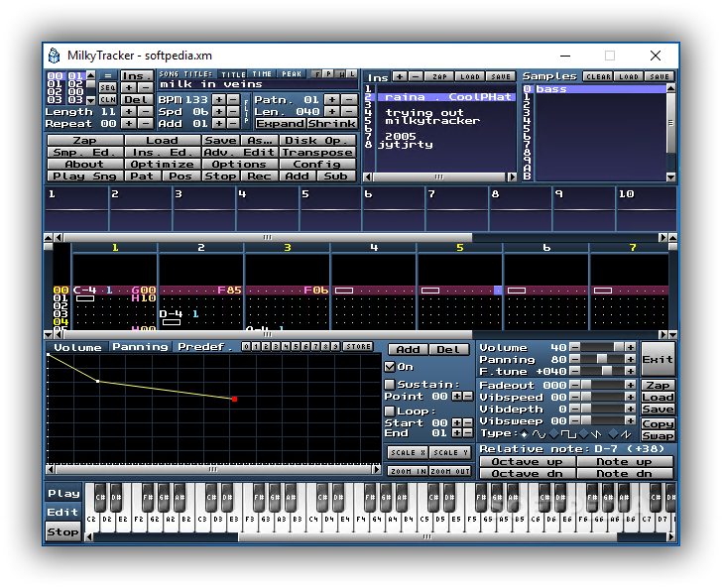Switch to the Panning envelope tab
Image resolution: width=722 pixels, height=588 pixels.
140,347
